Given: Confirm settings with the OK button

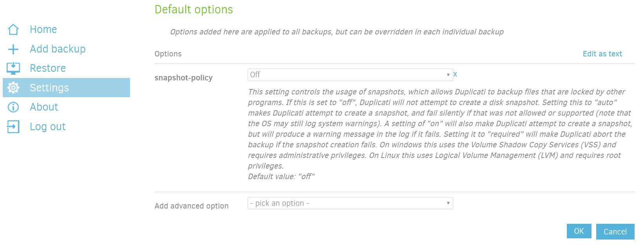Looking at the screenshot, I should point(579,231).
